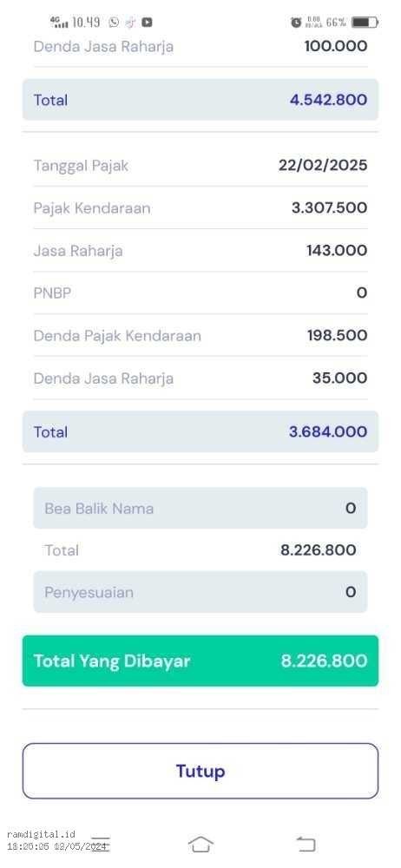Select the Total 3.684.000 row

coord(200,431)
